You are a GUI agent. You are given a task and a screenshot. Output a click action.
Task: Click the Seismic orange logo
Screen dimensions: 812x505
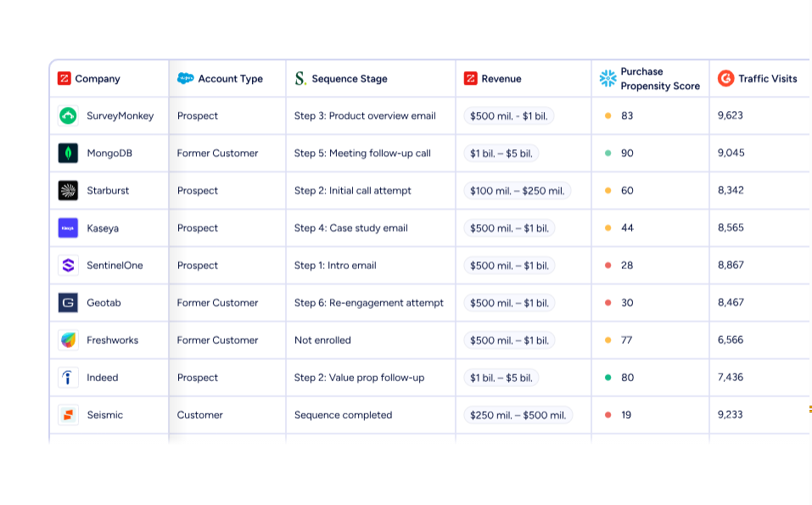click(x=68, y=415)
